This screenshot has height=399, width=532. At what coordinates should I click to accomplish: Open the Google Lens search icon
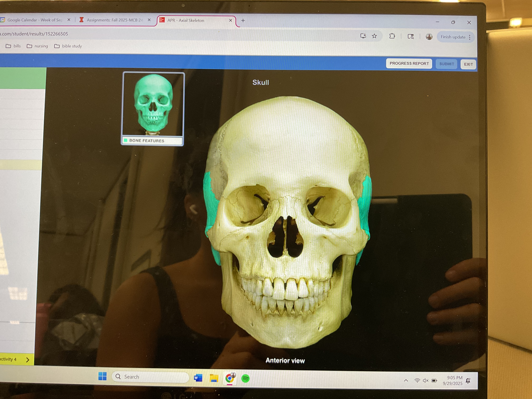(410, 37)
